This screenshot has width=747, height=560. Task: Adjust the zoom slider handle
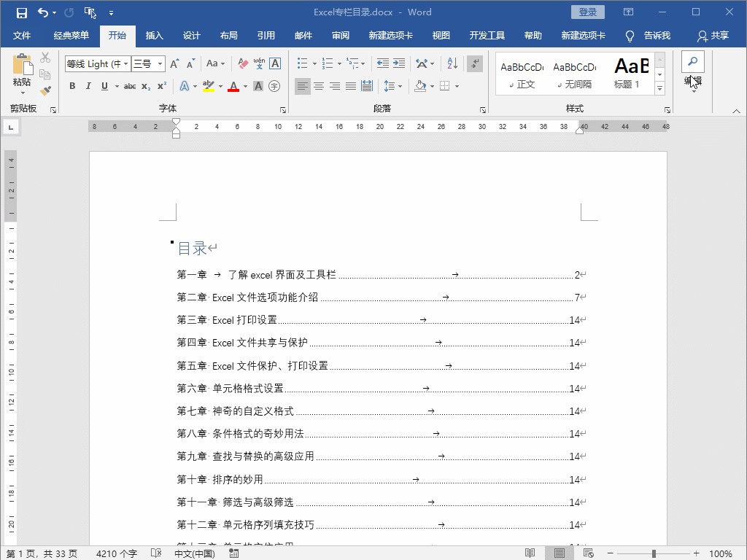(x=654, y=553)
